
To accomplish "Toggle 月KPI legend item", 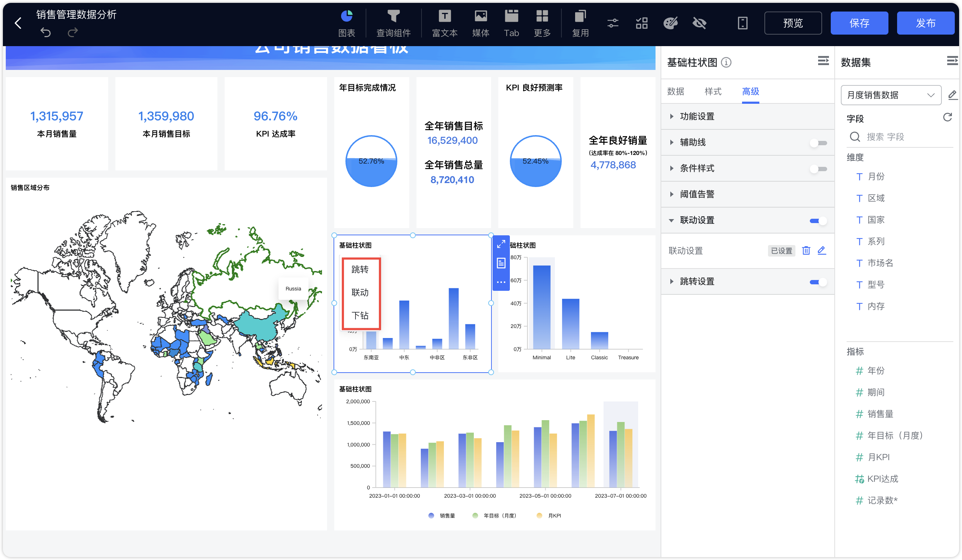I will tap(548, 515).
